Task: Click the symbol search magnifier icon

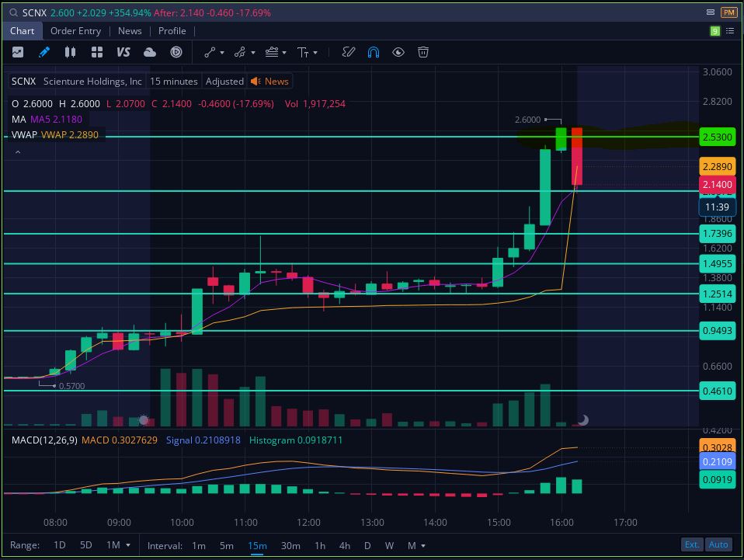Action: click(x=13, y=12)
